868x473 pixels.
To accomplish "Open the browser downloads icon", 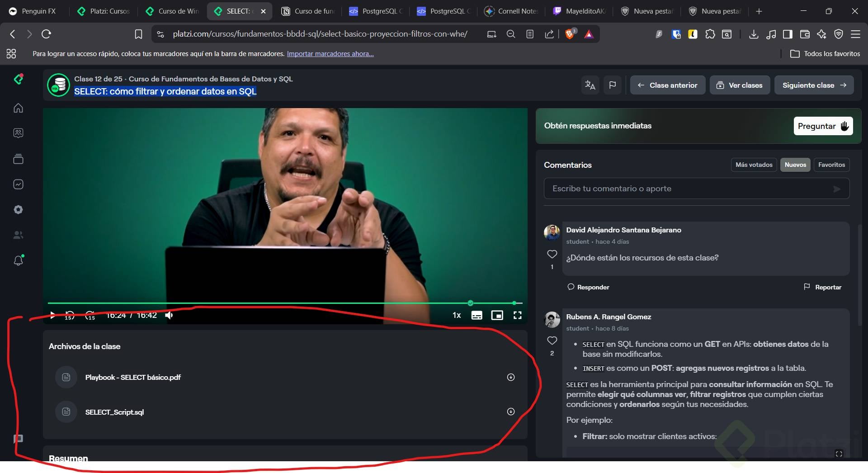I will click(754, 34).
